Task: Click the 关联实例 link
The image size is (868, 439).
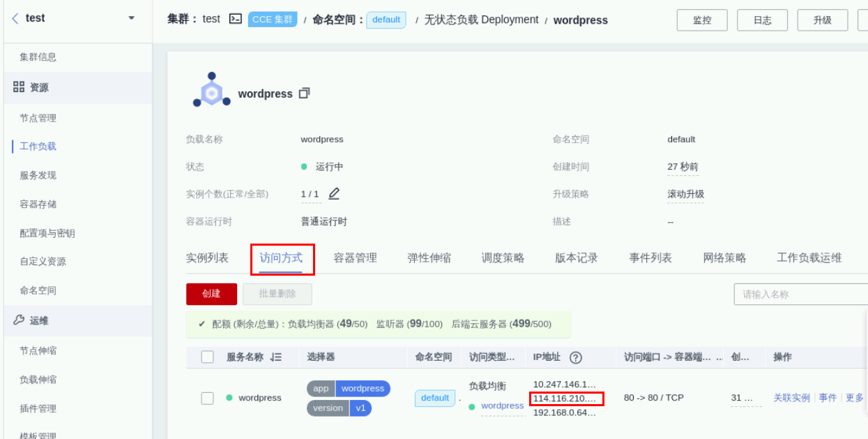Action: click(791, 398)
